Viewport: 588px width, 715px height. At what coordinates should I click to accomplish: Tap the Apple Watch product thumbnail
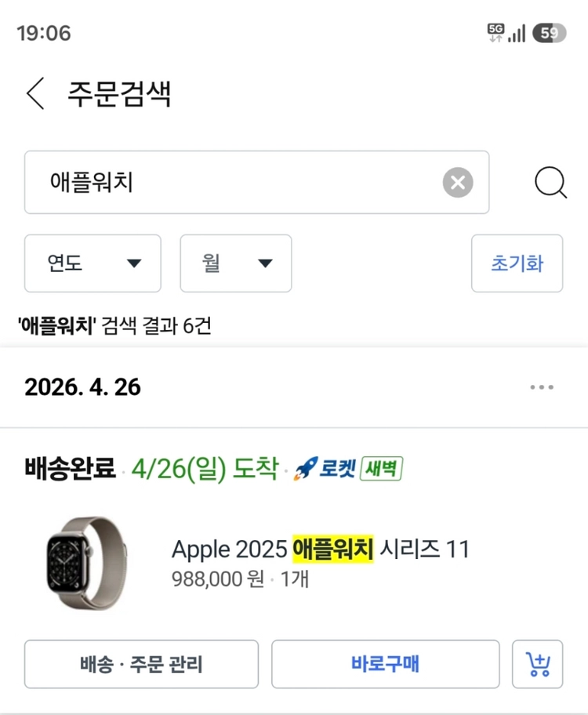pyautogui.click(x=87, y=563)
